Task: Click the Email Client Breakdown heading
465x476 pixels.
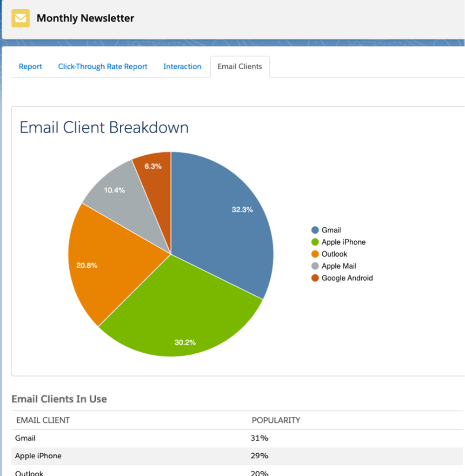Action: [104, 127]
